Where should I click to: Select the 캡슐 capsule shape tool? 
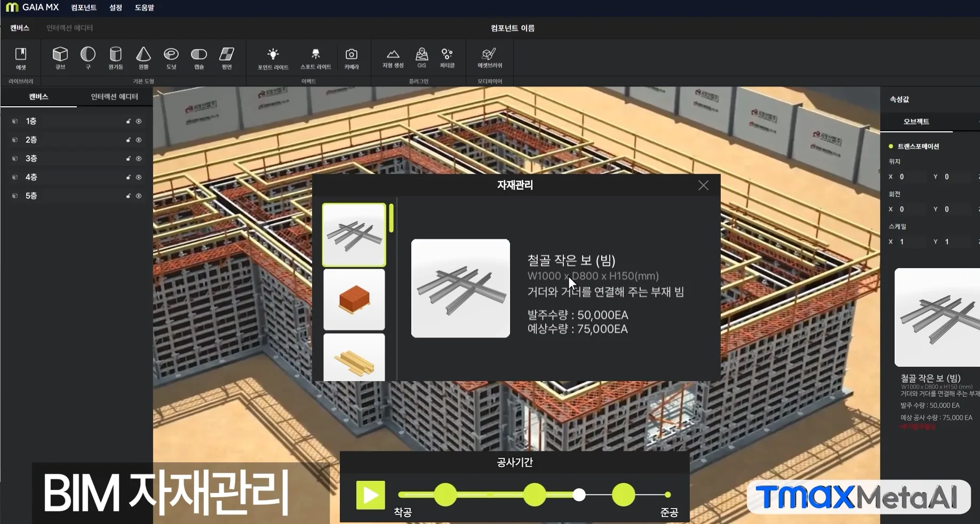tap(199, 58)
